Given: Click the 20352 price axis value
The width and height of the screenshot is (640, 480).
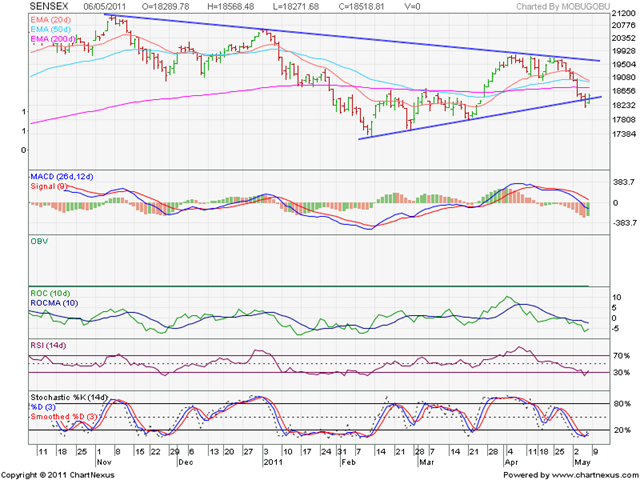Looking at the screenshot, I should [x=624, y=38].
